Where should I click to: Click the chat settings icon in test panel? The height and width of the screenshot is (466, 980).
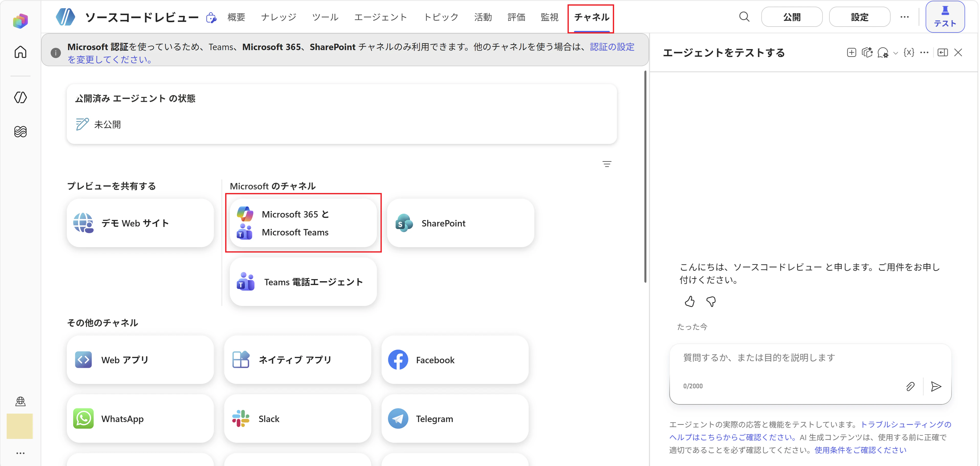[883, 52]
